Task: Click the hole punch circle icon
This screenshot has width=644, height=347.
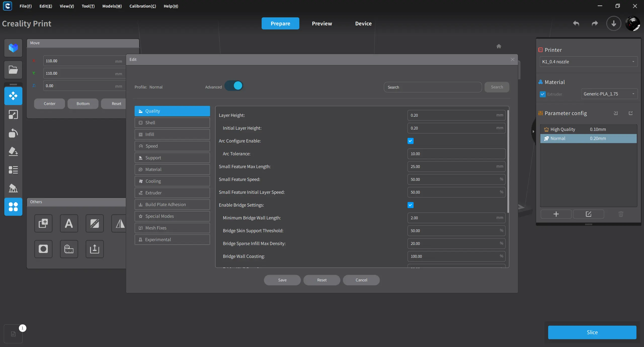Action: (43, 249)
